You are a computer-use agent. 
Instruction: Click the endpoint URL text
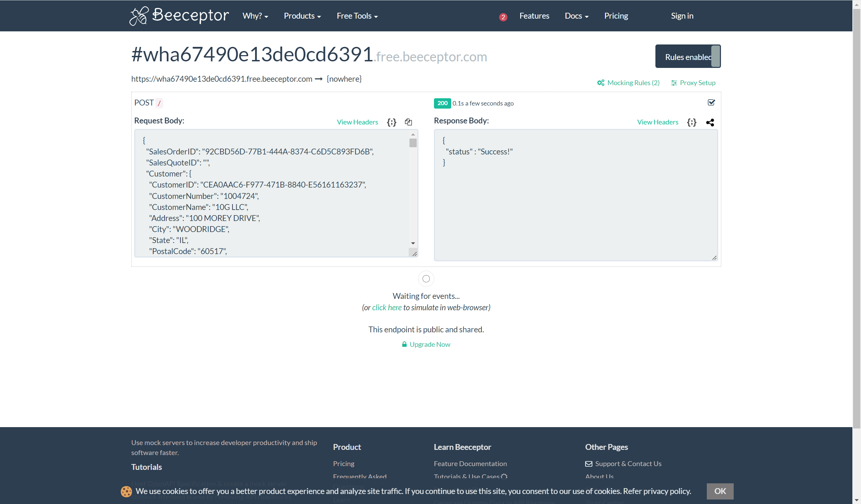(x=221, y=79)
